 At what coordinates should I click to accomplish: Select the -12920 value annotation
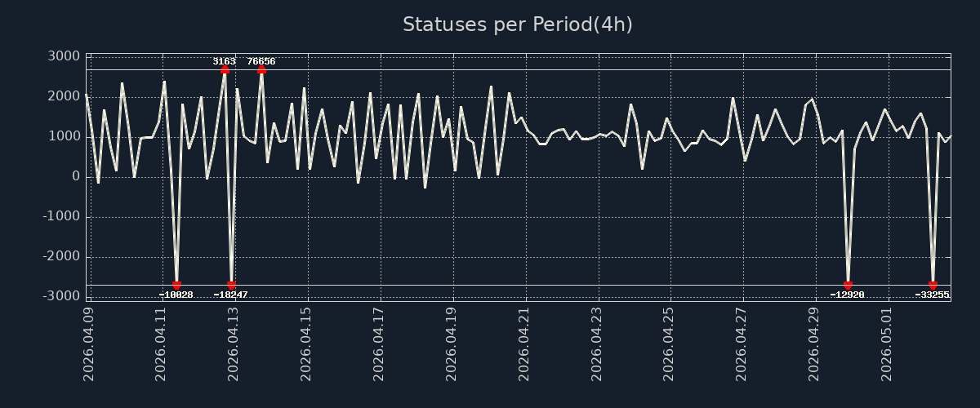[x=848, y=295]
